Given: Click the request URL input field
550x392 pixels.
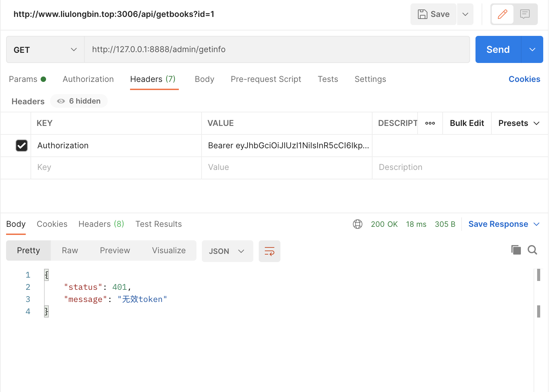Looking at the screenshot, I should (276, 50).
